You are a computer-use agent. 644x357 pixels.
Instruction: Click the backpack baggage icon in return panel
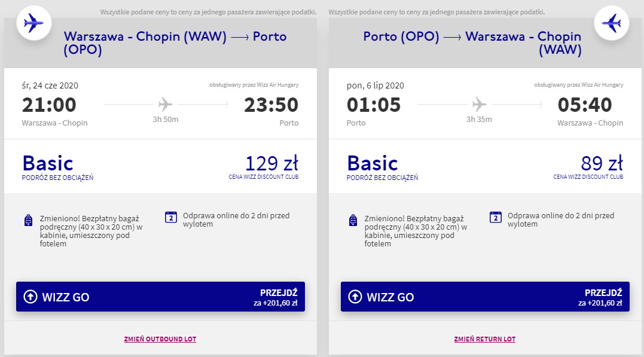(x=353, y=220)
